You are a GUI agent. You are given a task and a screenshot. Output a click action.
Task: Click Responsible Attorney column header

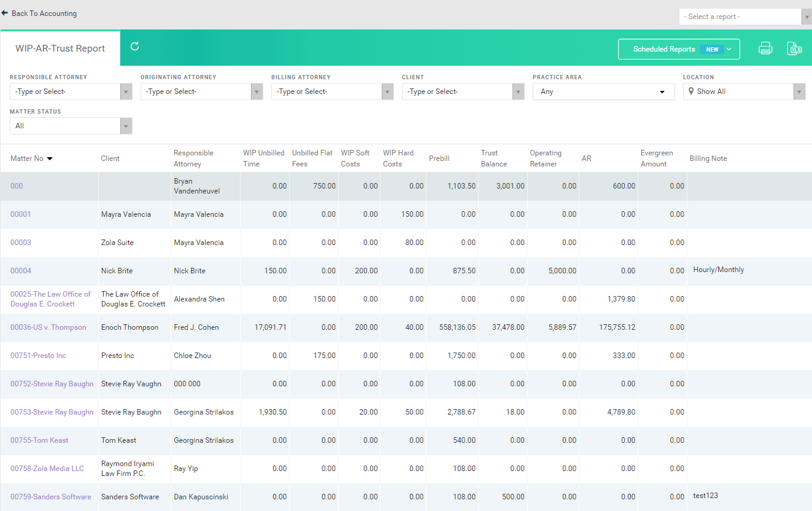point(193,158)
